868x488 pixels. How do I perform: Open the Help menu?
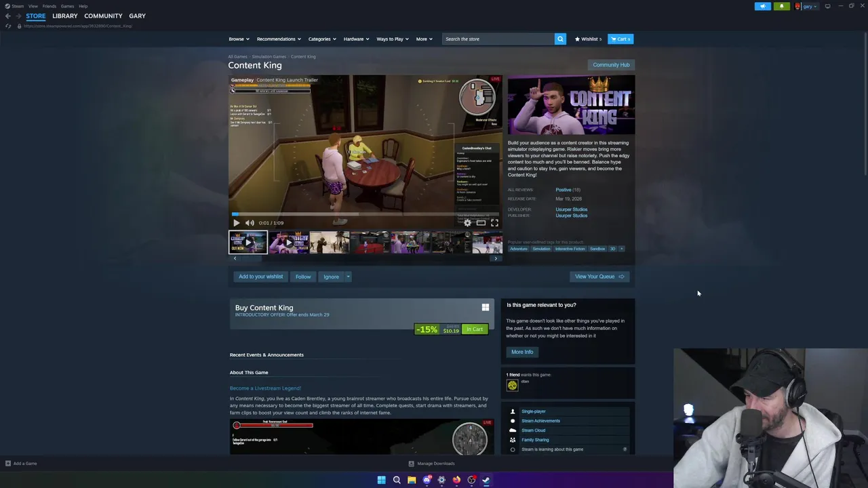point(83,6)
